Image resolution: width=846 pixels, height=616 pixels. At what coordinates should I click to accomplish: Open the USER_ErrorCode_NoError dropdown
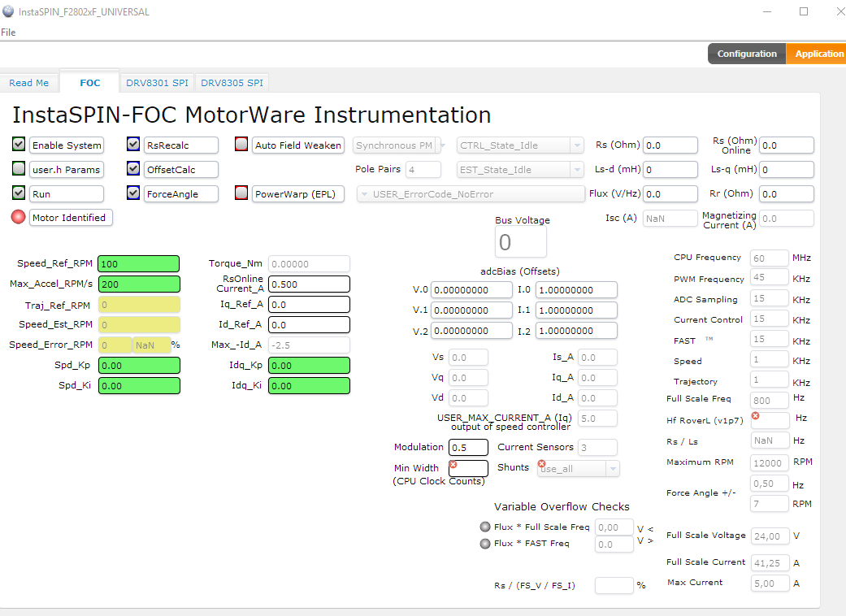[471, 193]
